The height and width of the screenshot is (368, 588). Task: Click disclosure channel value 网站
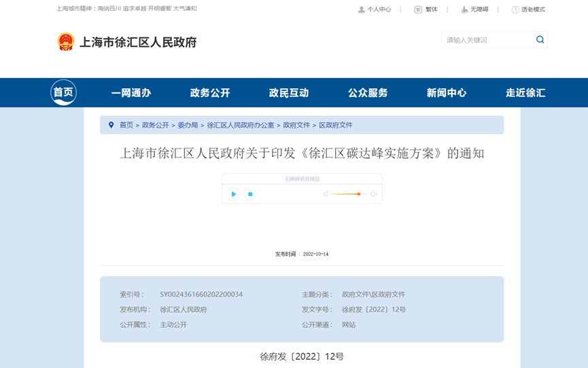point(348,325)
